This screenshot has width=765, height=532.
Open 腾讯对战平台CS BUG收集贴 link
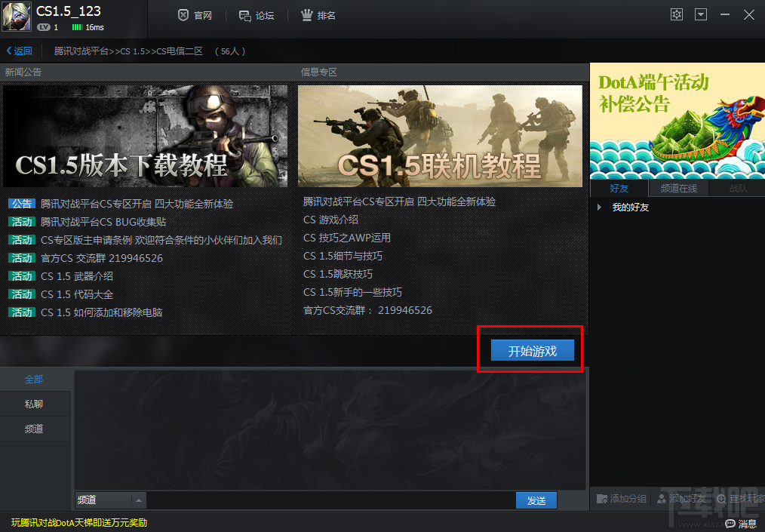click(103, 222)
